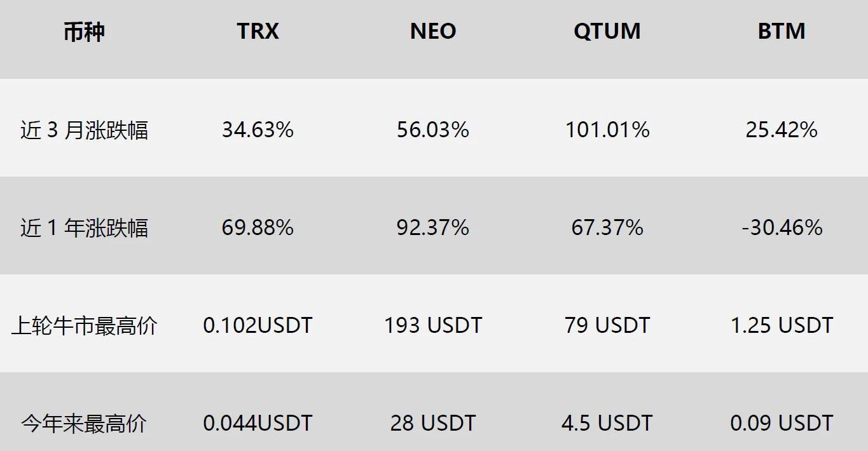Click the 币种 header cell
868x451 pixels.
pos(84,32)
